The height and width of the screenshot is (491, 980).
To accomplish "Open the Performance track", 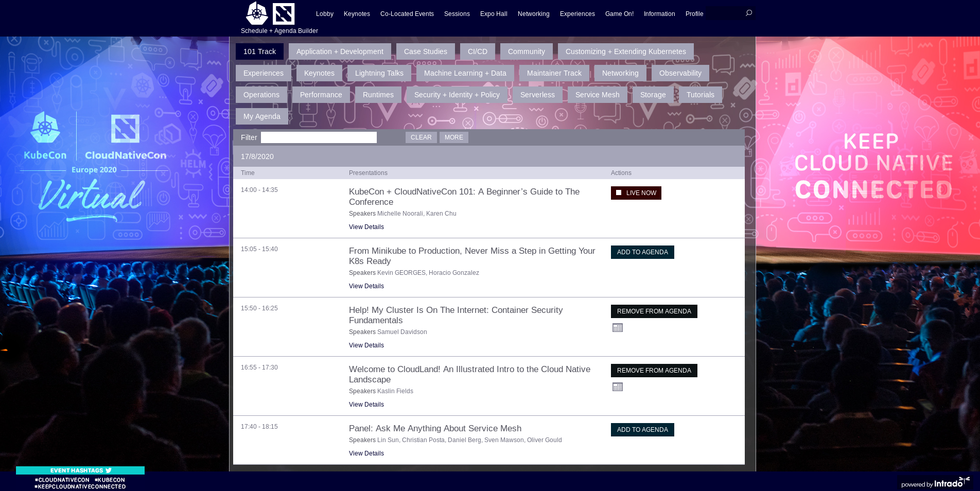I will (x=321, y=95).
